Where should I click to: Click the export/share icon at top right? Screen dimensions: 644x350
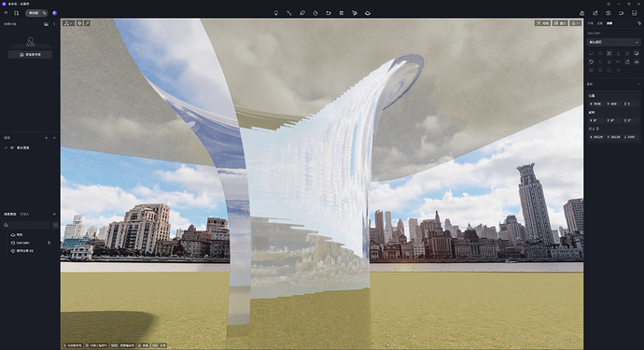[595, 13]
